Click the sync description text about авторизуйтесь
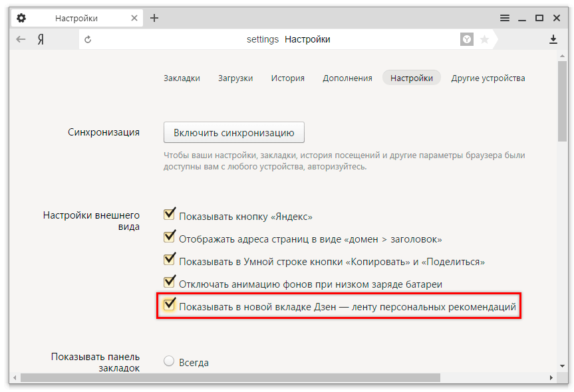 (x=344, y=161)
